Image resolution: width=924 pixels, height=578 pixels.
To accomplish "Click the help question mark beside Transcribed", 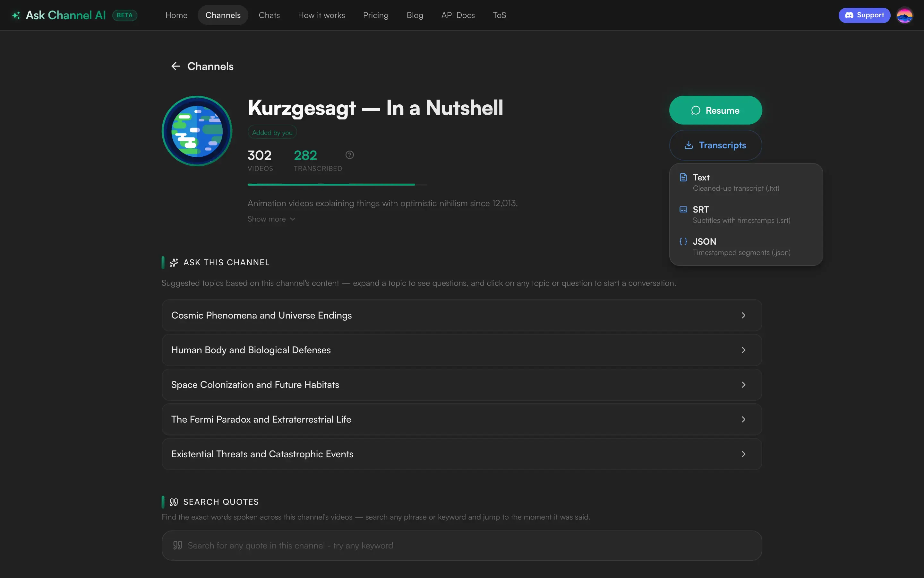I will [349, 155].
